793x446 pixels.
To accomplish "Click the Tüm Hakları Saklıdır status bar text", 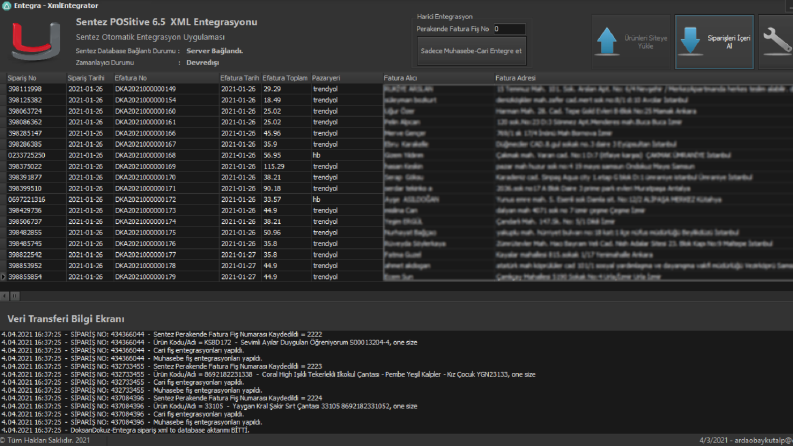I will point(46,440).
